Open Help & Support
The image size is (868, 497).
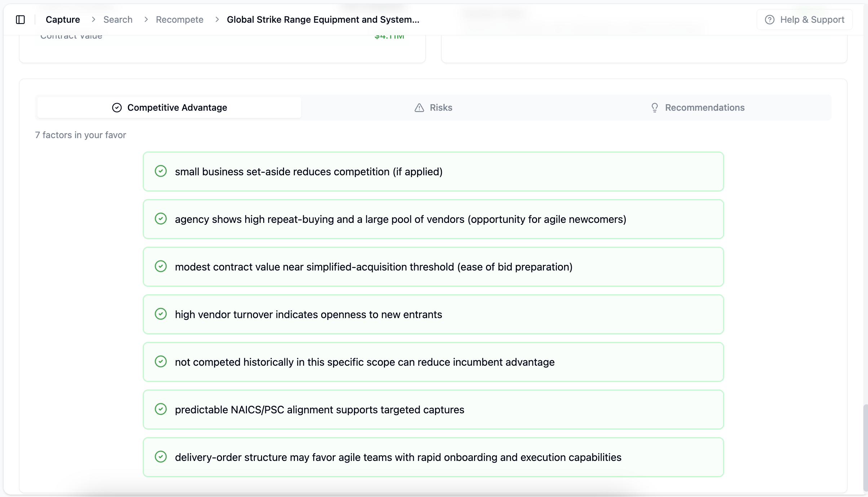(805, 19)
